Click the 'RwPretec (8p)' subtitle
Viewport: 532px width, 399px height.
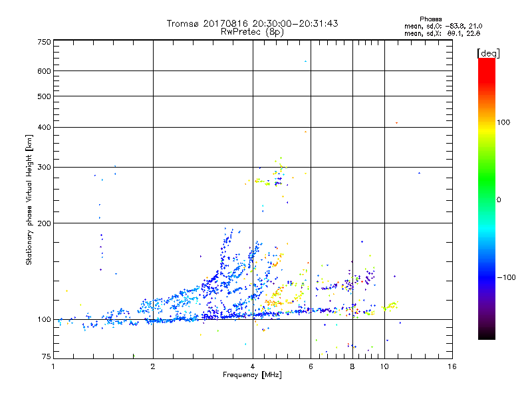click(252, 32)
